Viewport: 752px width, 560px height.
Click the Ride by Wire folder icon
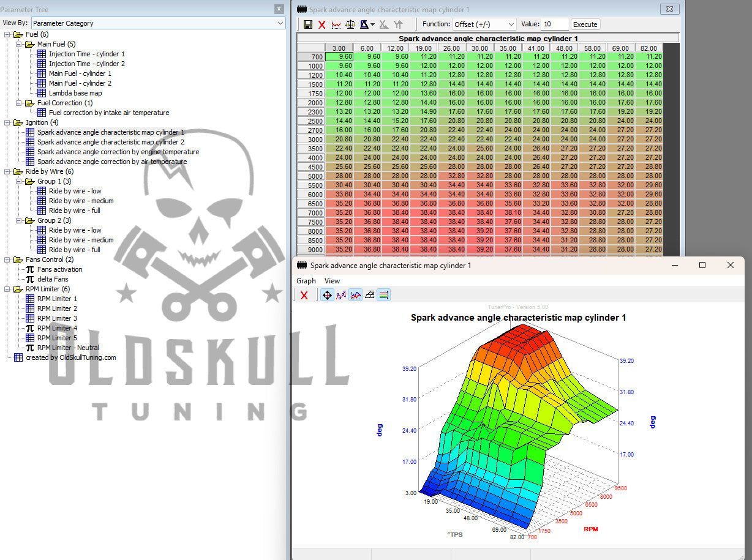[18, 171]
